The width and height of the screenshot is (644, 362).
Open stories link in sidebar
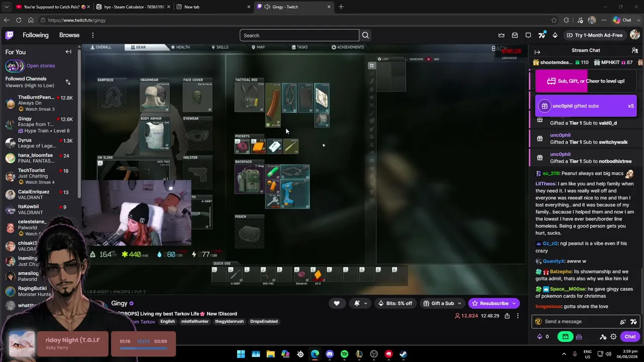coord(41,66)
